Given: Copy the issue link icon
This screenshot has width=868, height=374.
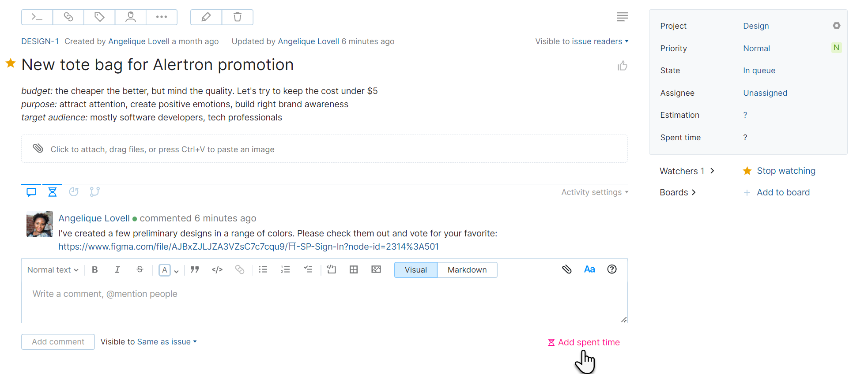Looking at the screenshot, I should tap(68, 17).
